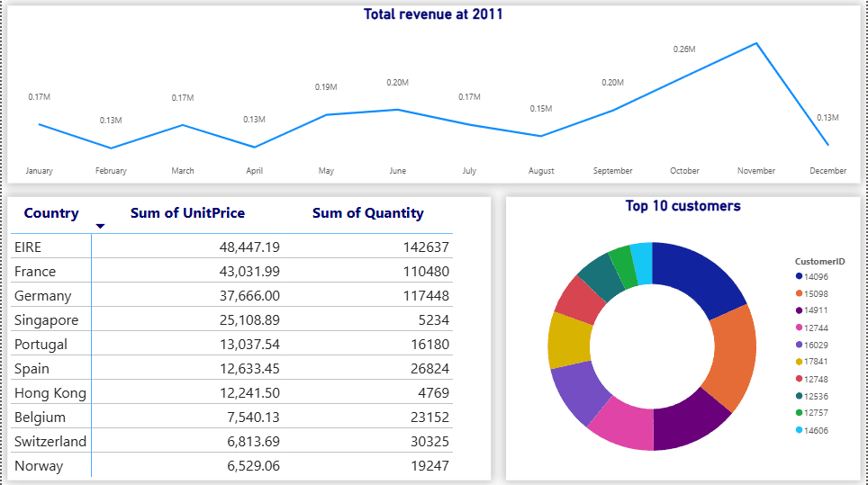The image size is (868, 485).
Task: Click the 'Top 10 customers' chart title
Action: click(683, 206)
